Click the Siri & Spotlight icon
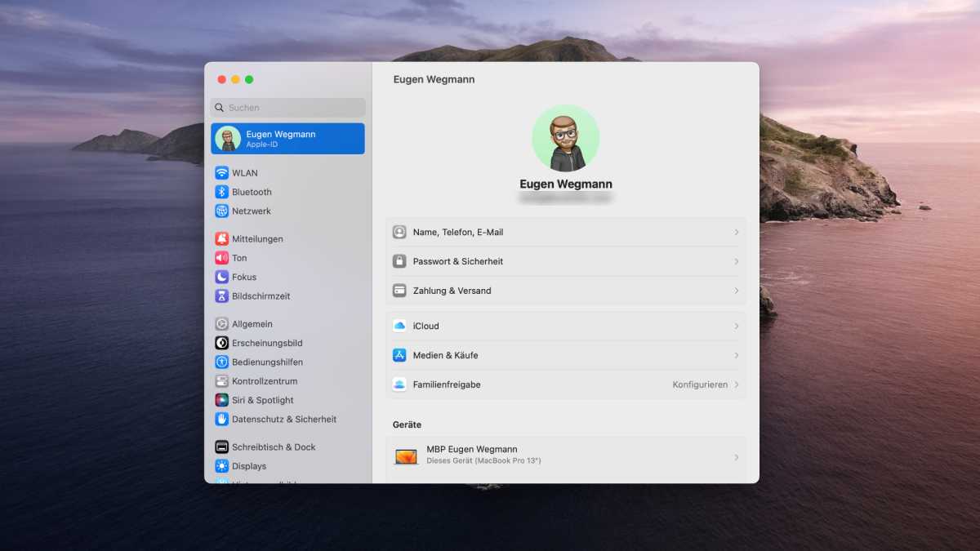Screen dimensions: 980x551 [x=221, y=400]
